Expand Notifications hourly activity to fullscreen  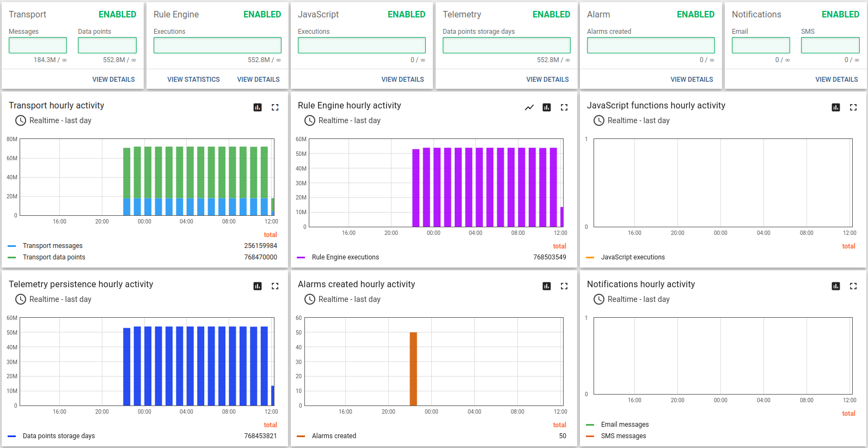pos(853,286)
